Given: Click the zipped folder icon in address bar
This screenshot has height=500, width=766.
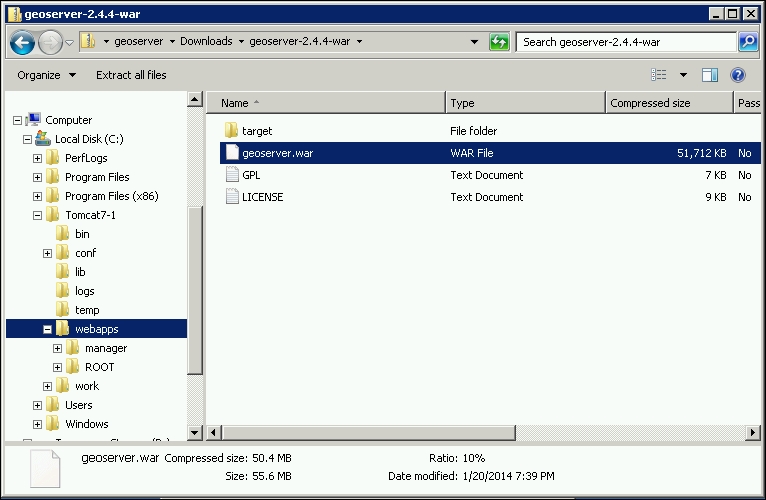Looking at the screenshot, I should coord(88,41).
